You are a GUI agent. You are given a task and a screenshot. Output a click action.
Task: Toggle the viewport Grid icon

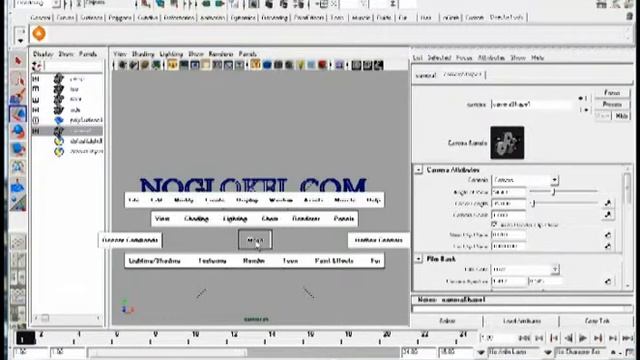pyautogui.click(x=172, y=65)
